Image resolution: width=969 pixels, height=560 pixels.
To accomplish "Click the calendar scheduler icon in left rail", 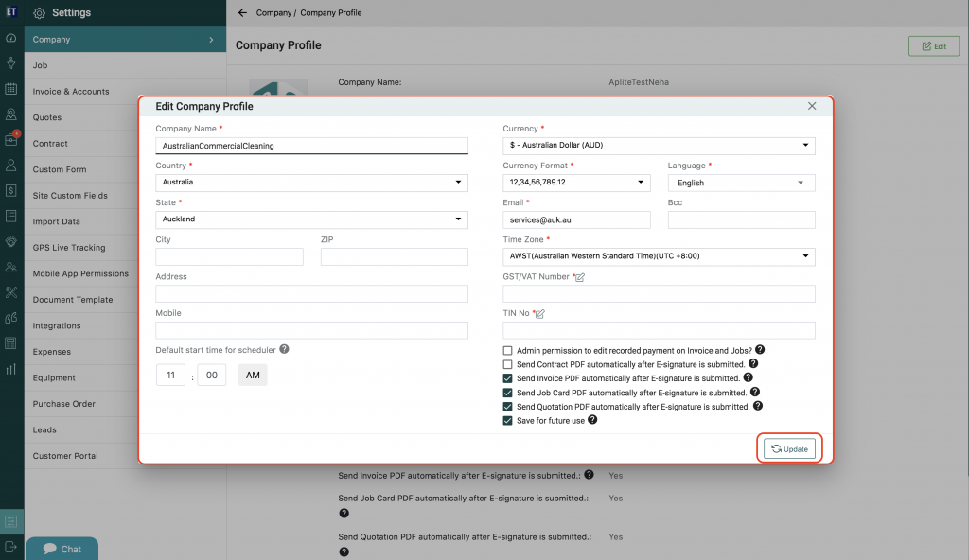I will 11,89.
